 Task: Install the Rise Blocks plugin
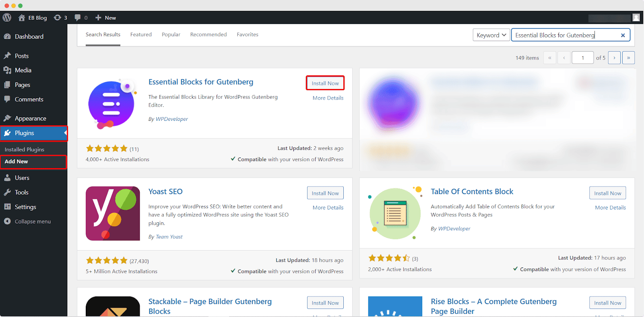608,303
